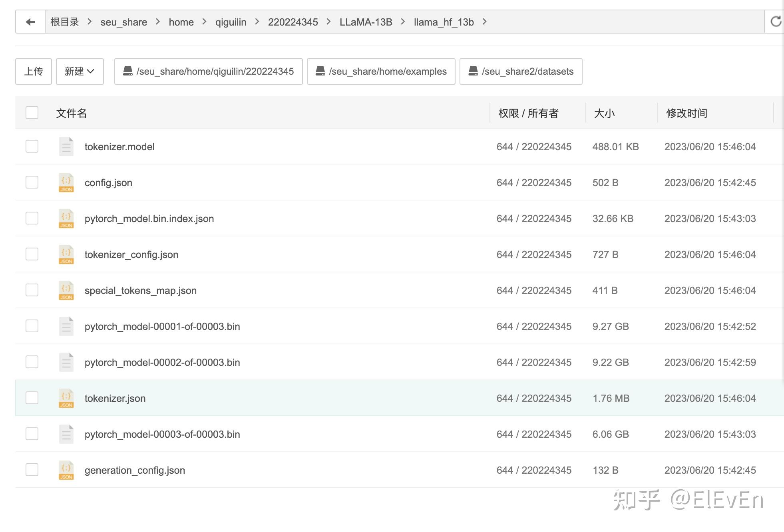This screenshot has width=784, height=532.
Task: Open the pytorch_model.bin.index.json file link
Action: click(149, 218)
